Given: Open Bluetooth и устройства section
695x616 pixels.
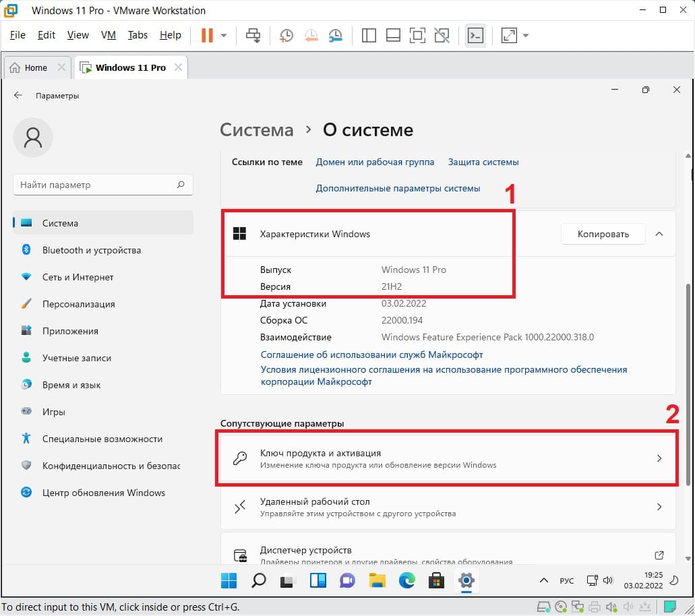Looking at the screenshot, I should coord(103,250).
